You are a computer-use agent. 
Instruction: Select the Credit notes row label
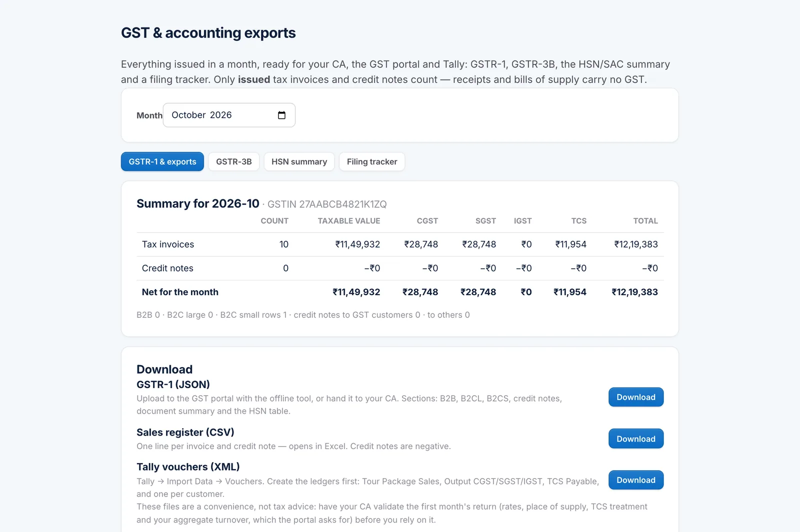pos(167,268)
